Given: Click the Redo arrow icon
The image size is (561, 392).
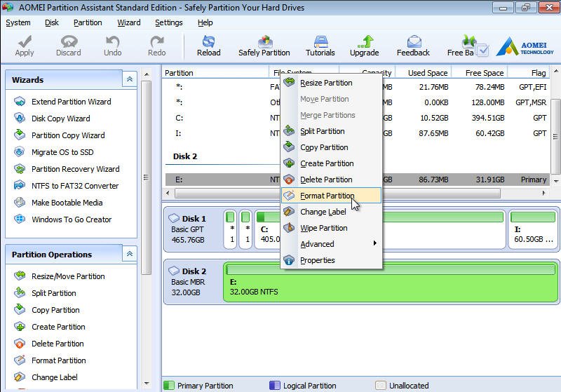Looking at the screenshot, I should (x=156, y=41).
